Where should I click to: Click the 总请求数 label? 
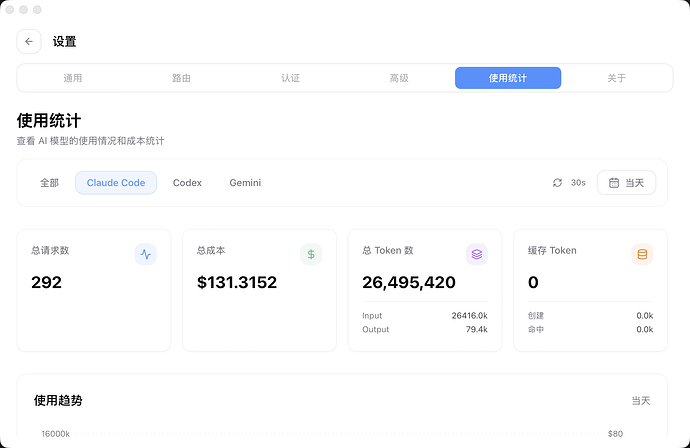(x=50, y=250)
